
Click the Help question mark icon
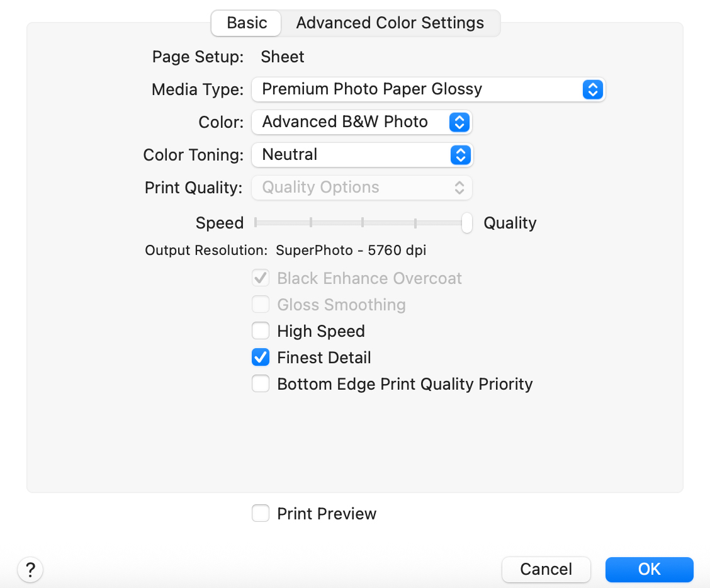coord(30,569)
